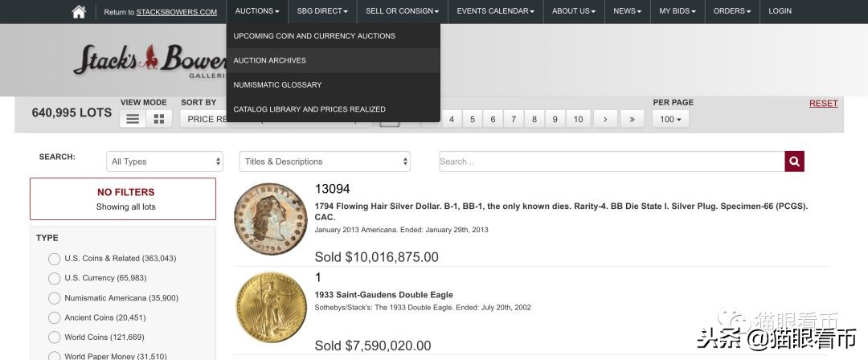Open 1933 Double Eagle gold coin thumbnail
The height and width of the screenshot is (360, 868).
tap(272, 308)
